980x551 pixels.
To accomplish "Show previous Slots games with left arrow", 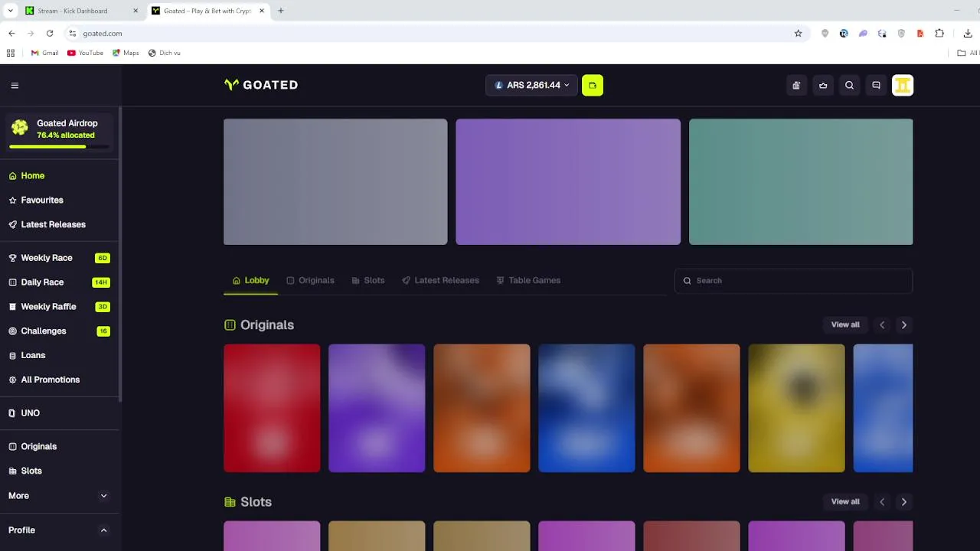I will [882, 502].
